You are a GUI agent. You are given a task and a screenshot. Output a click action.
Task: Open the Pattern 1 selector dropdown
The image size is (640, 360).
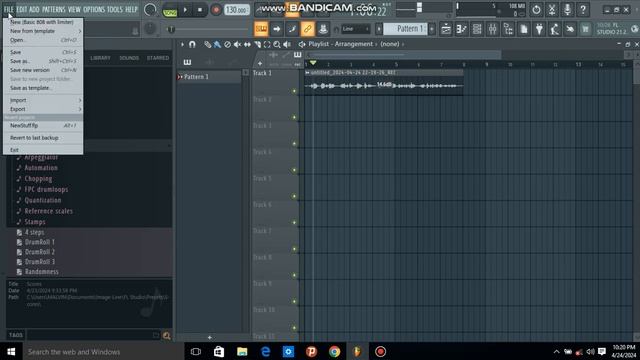pyautogui.click(x=405, y=29)
